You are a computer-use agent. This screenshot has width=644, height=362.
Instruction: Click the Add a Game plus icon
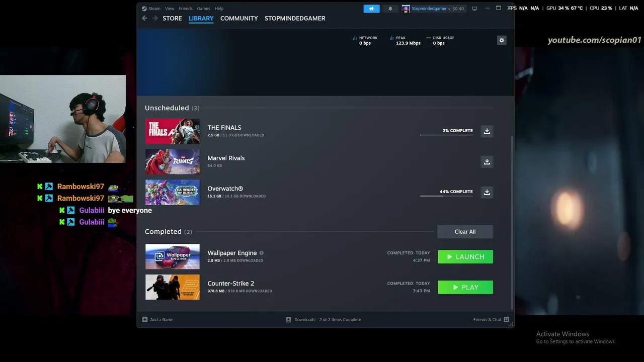click(145, 320)
